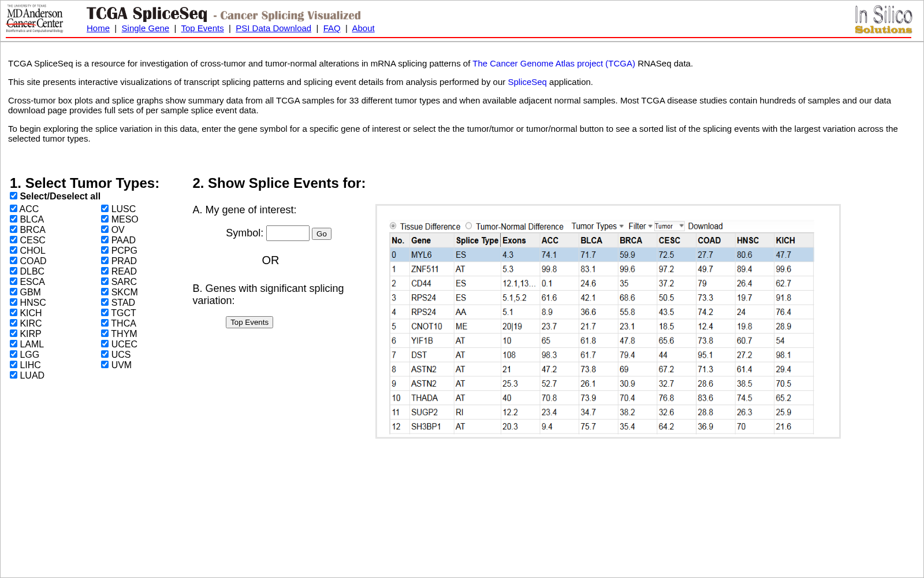Toggle the Select/Deselect all checkbox
The image size is (924, 578).
tap(13, 196)
